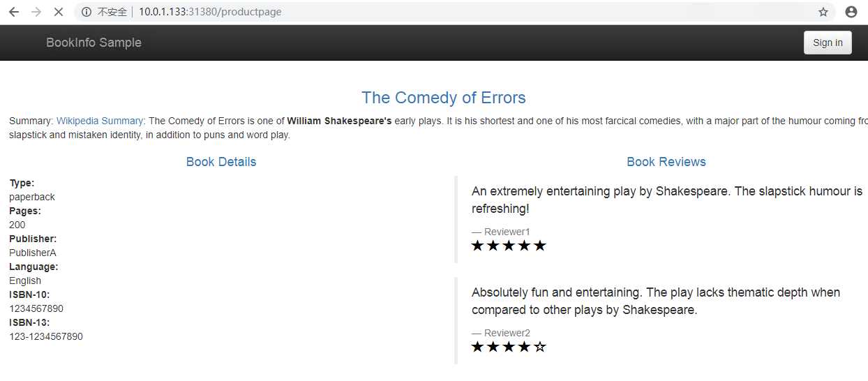Click the Book Details heading

[221, 162]
